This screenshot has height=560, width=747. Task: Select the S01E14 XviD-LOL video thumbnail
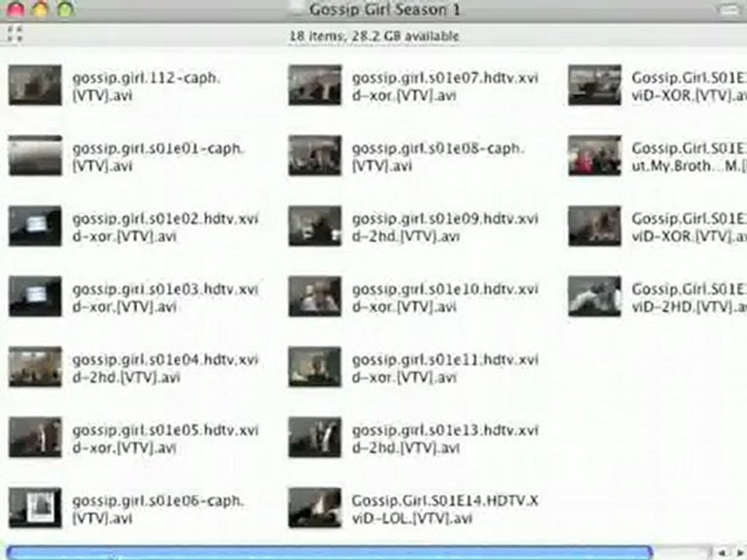click(315, 508)
